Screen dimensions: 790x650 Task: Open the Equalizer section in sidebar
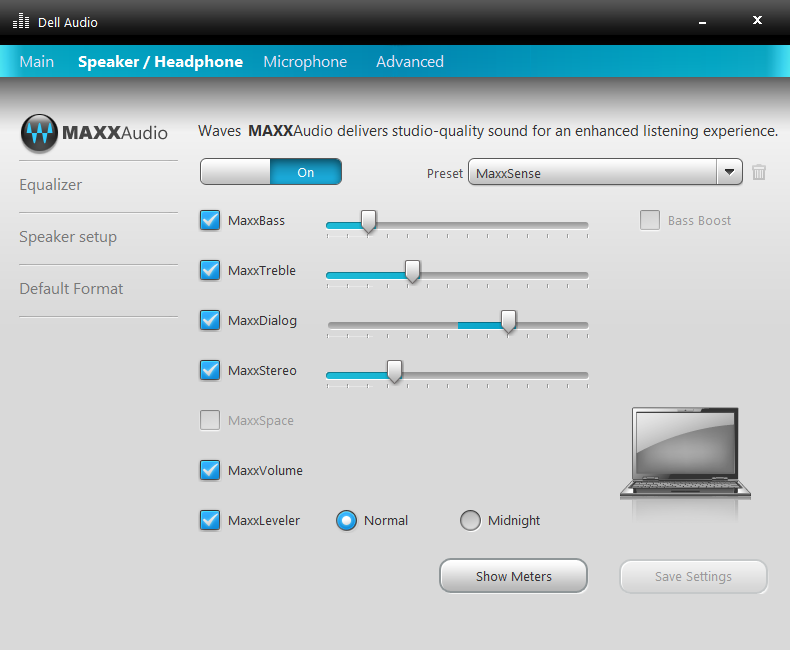point(50,185)
